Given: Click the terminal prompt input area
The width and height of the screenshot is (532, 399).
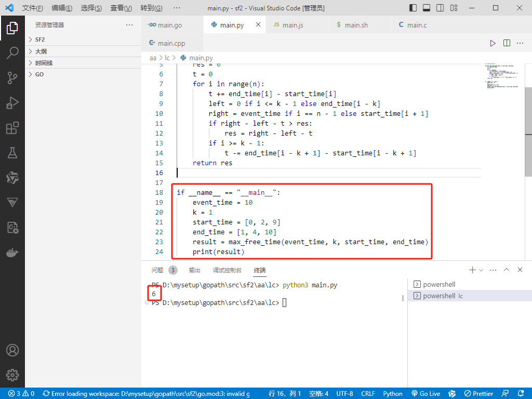Looking at the screenshot, I should (284, 303).
